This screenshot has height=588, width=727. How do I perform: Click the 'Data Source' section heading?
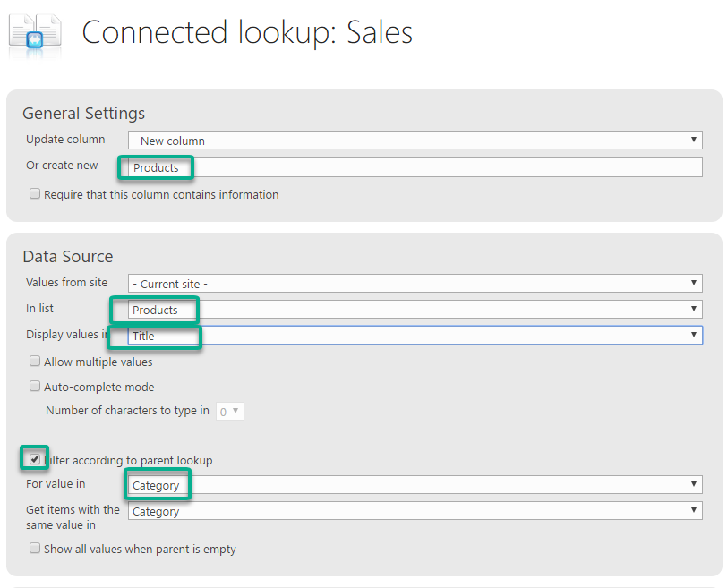68,256
